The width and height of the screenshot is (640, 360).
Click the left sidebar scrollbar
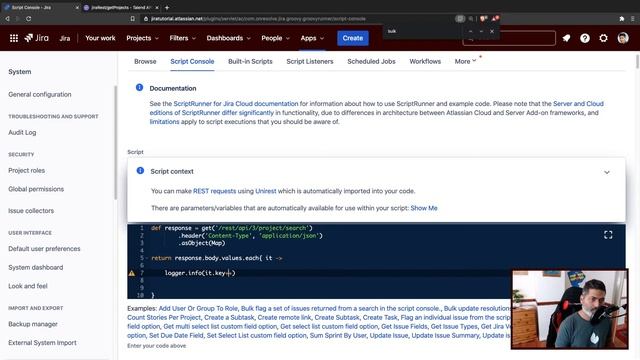click(115, 142)
